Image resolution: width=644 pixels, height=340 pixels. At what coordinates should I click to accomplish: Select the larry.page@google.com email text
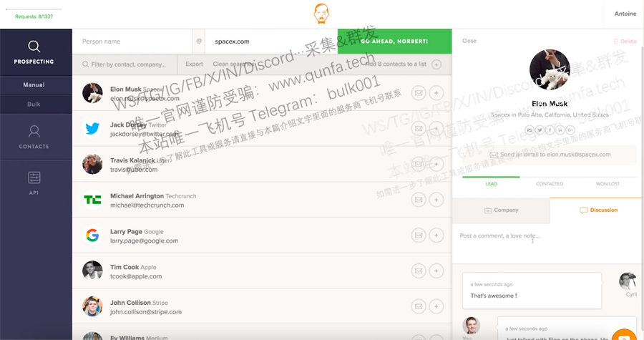coord(144,241)
